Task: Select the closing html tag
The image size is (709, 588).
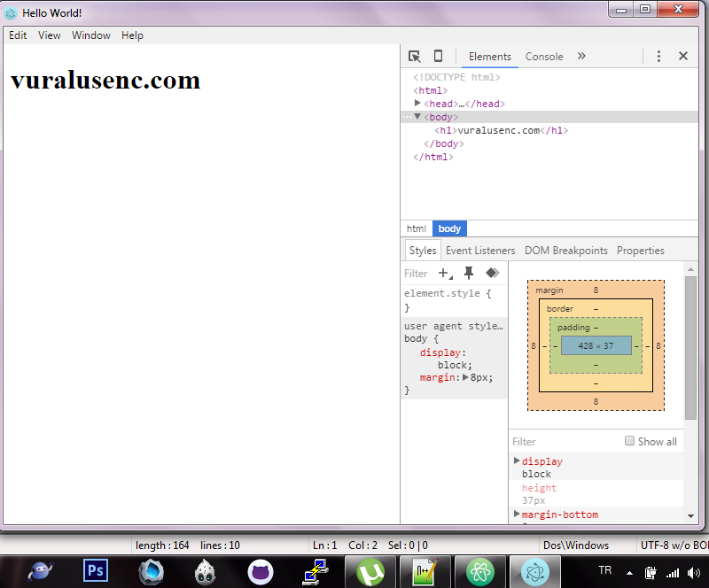Action: [x=432, y=157]
